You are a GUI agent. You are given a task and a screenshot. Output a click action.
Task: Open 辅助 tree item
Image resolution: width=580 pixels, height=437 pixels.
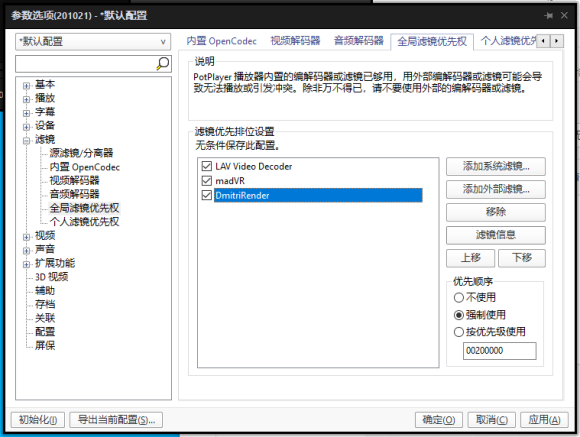pyautogui.click(x=45, y=290)
